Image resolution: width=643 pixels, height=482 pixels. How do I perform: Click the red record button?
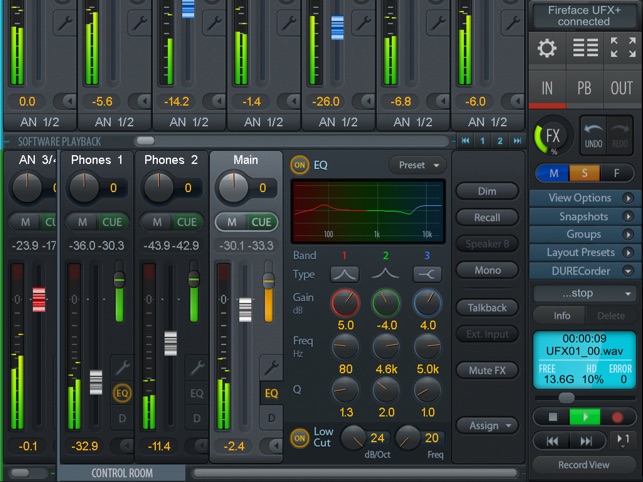click(x=617, y=417)
